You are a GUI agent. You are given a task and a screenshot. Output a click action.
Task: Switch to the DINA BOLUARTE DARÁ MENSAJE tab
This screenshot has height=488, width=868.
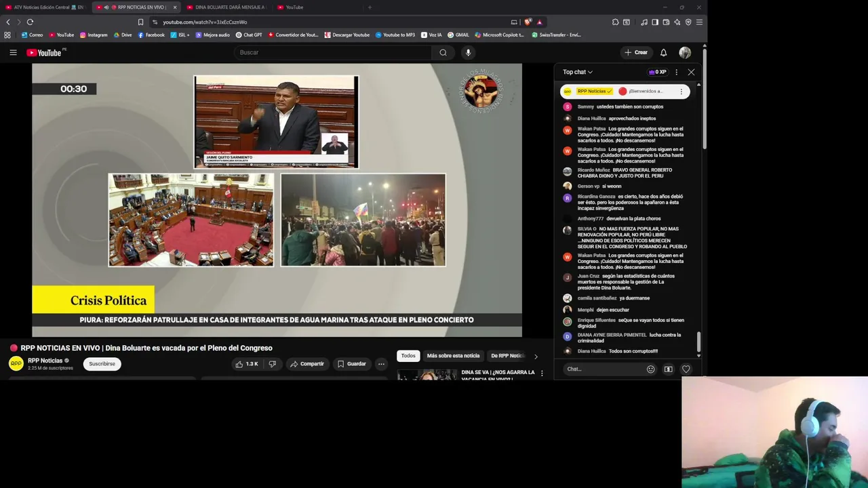coord(226,7)
